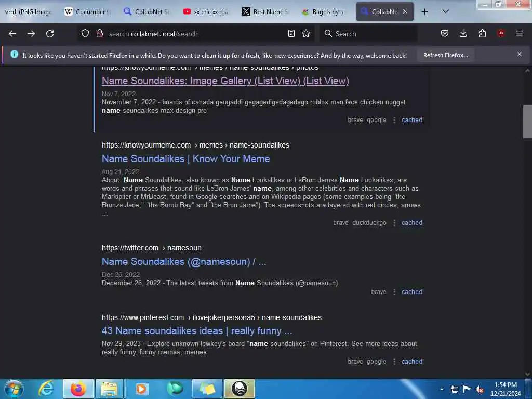Click the address bar URL field
The height and width of the screenshot is (399, 532).
[195, 34]
